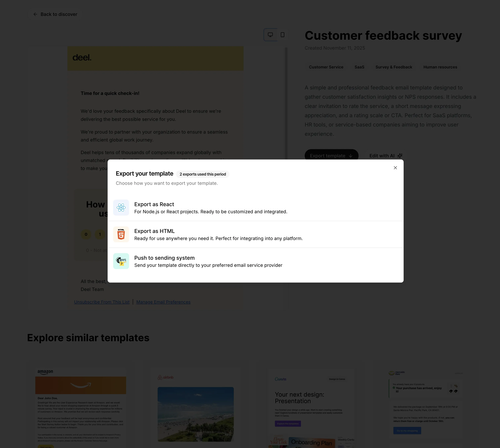Select the Survey & Feedback tag
The image size is (500, 448).
coord(394,67)
